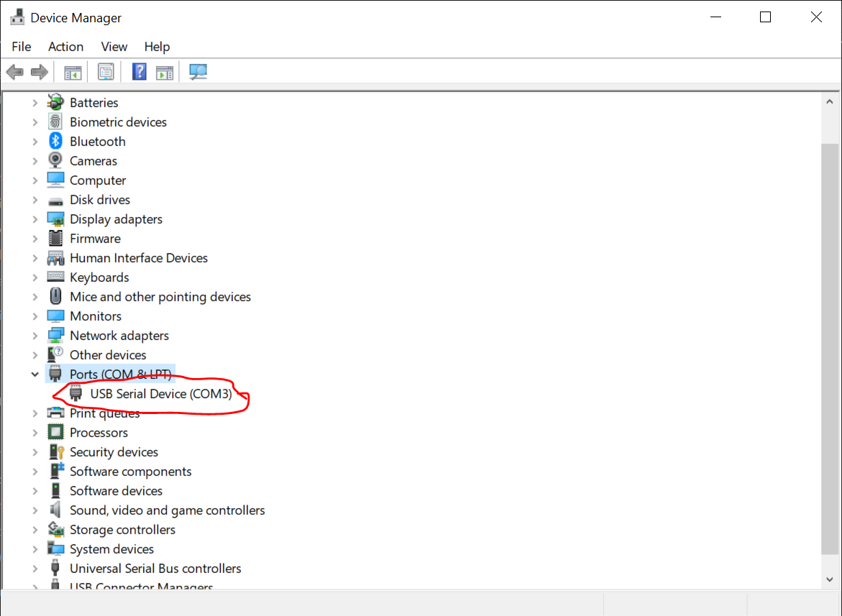The image size is (842, 616).
Task: Click the Cameras webcam icon
Action: (55, 161)
